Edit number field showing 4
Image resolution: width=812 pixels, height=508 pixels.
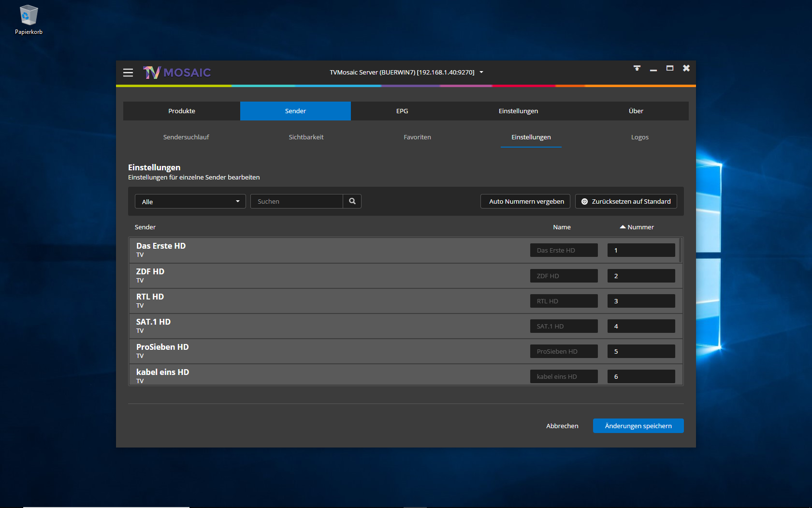point(641,326)
